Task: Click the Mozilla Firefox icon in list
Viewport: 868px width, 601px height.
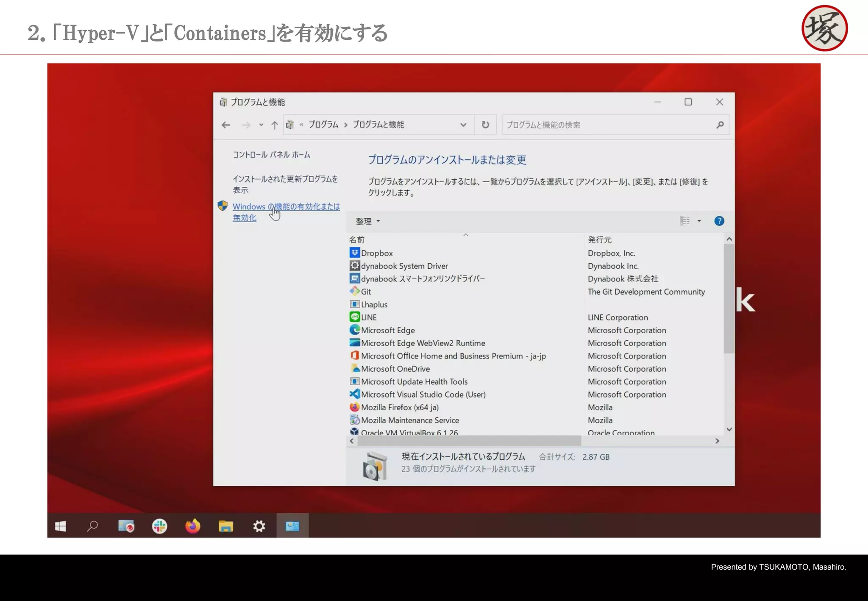Action: [354, 407]
